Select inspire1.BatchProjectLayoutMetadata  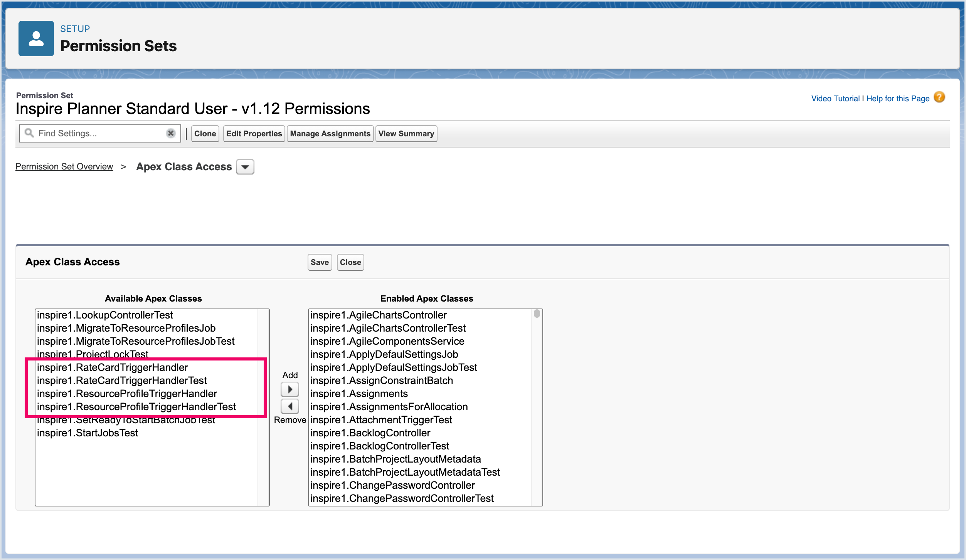pos(420,459)
